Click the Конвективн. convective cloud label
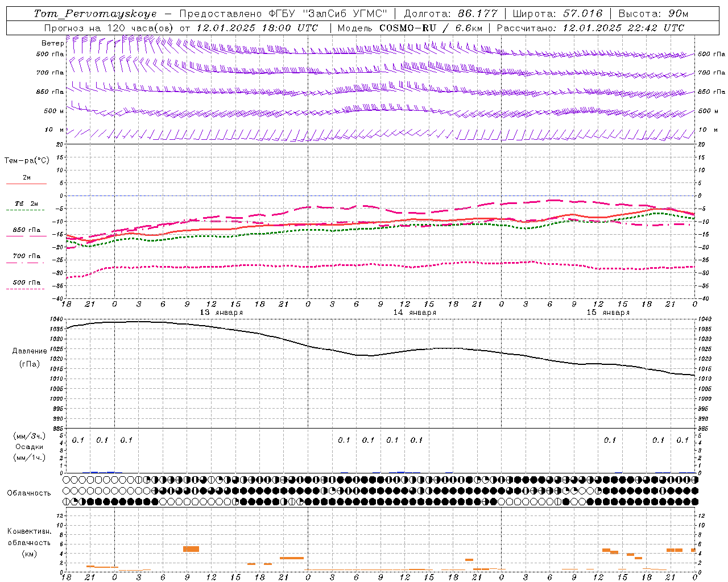This screenshot has height=582, width=728. tap(30, 531)
